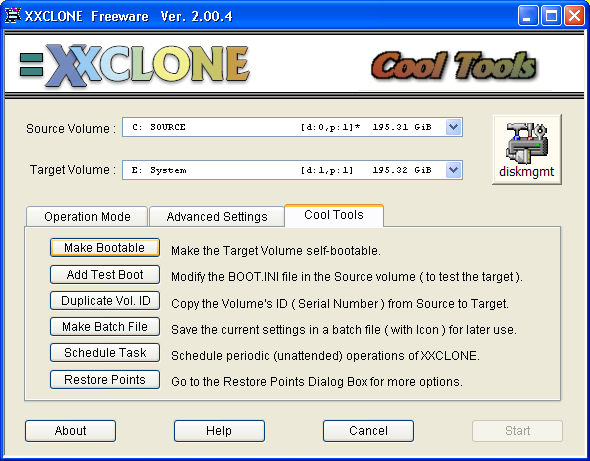Open the About dialog
Image resolution: width=590 pixels, height=461 pixels.
[x=70, y=431]
